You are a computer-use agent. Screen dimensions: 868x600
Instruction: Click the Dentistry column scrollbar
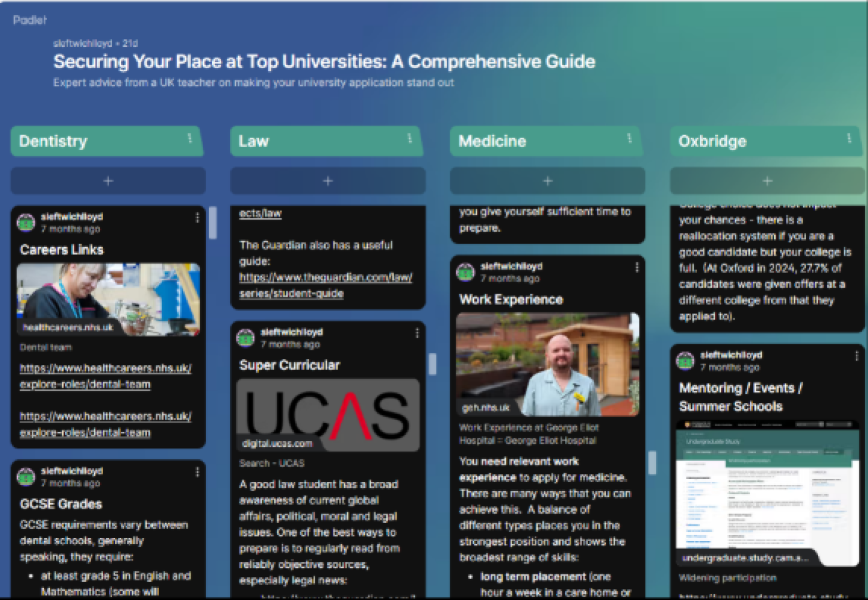click(x=213, y=223)
